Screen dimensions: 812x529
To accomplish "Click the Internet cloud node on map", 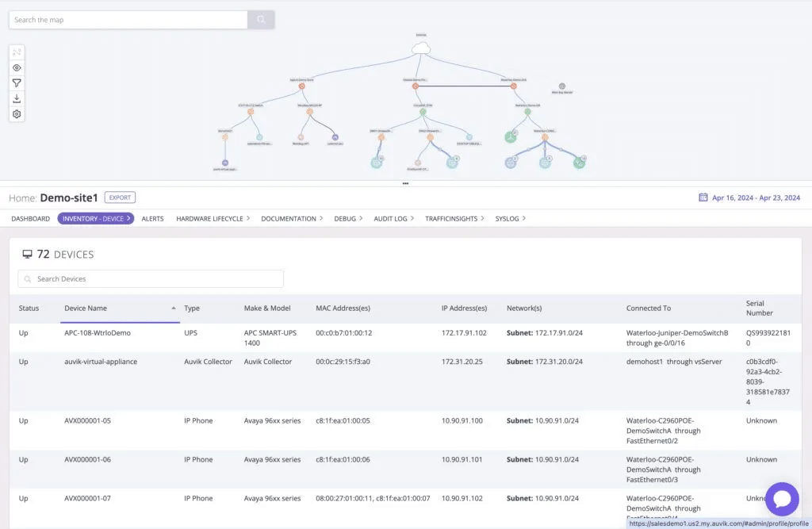I will tap(421, 49).
